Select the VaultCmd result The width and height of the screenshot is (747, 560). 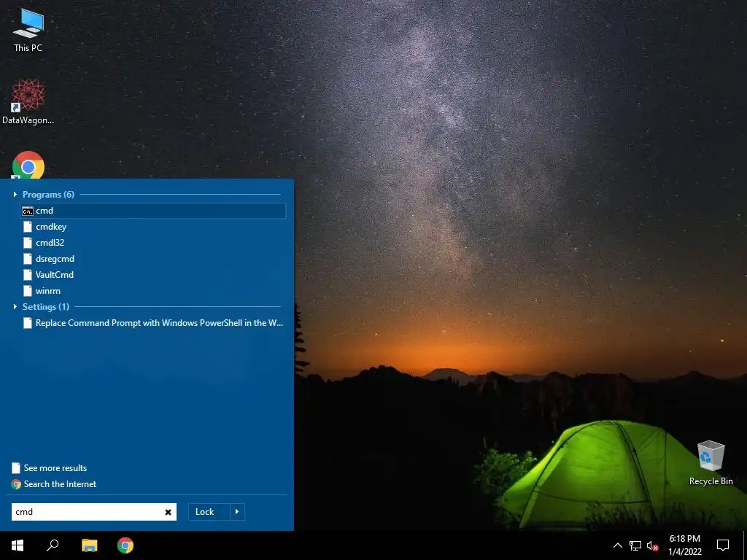pyautogui.click(x=153, y=275)
